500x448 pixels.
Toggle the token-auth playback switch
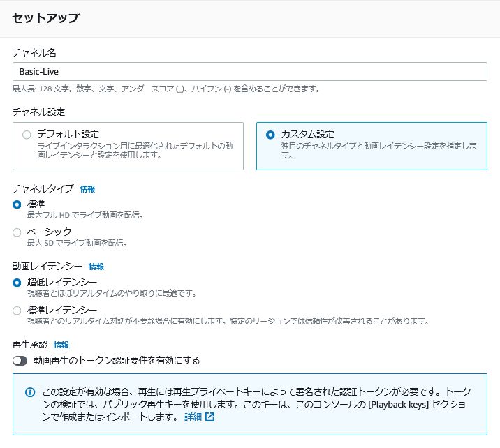pyautogui.click(x=20, y=360)
